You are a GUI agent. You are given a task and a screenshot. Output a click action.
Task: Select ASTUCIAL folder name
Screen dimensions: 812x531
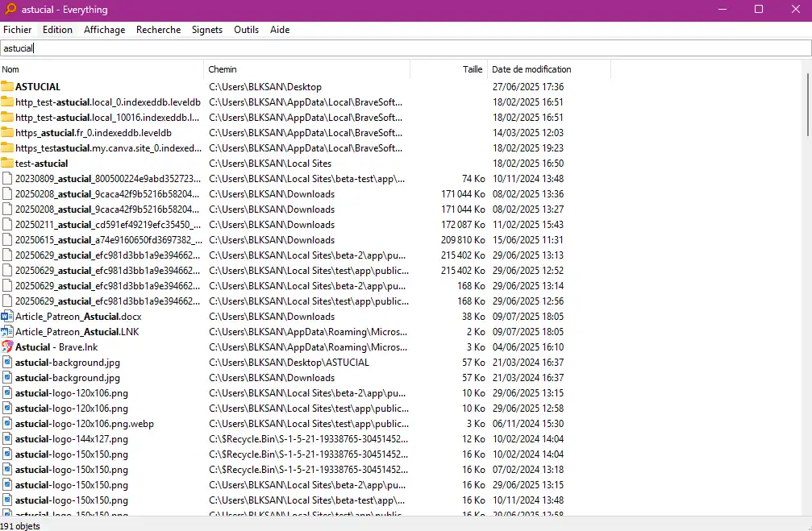click(37, 86)
